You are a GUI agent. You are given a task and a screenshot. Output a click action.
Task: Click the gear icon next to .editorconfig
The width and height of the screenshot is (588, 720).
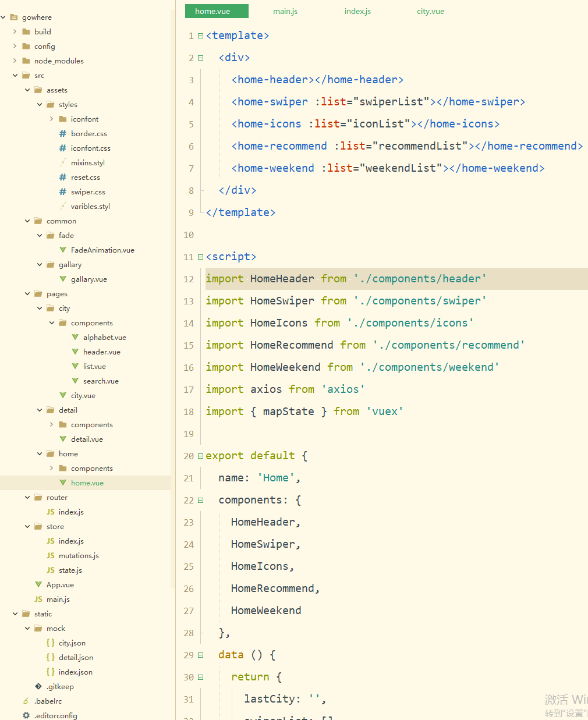26,715
